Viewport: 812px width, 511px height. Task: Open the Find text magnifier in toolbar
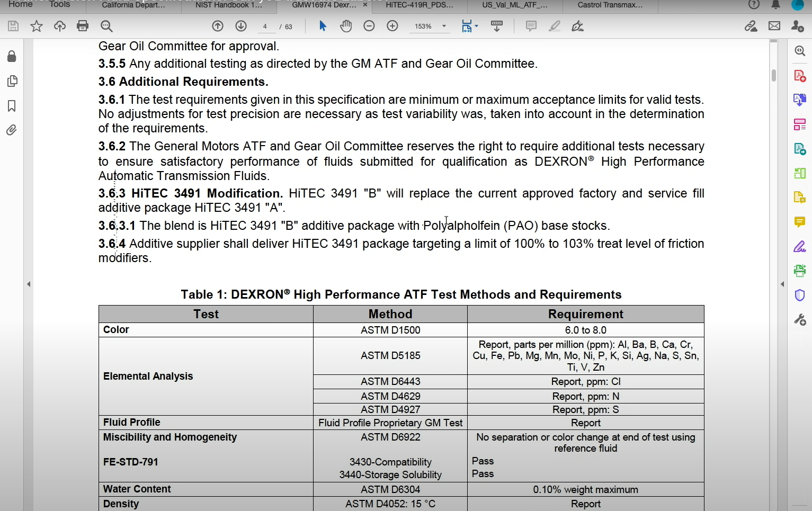(x=106, y=26)
